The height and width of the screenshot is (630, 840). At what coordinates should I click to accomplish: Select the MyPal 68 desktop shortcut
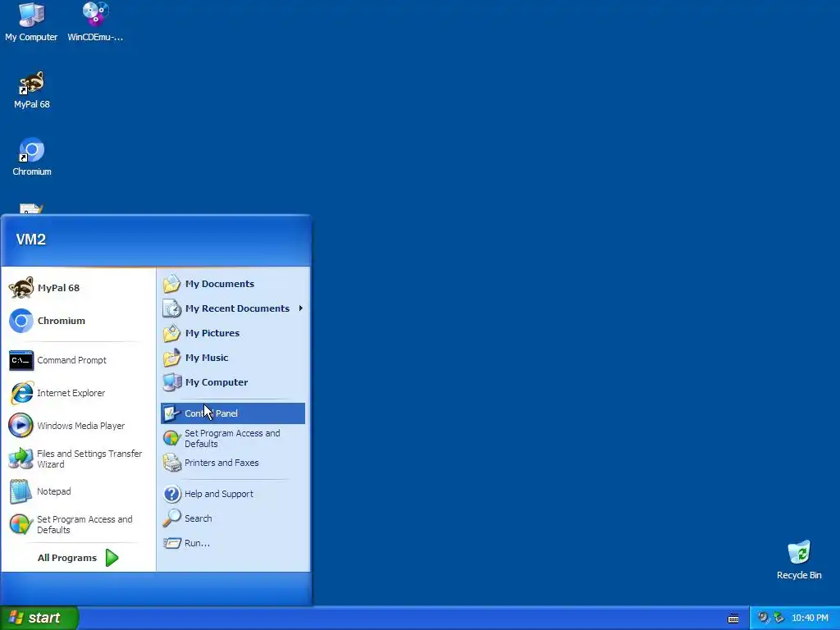(32, 90)
